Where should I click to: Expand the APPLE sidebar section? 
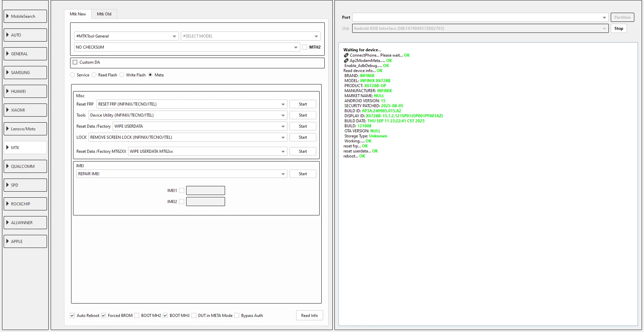click(25, 241)
